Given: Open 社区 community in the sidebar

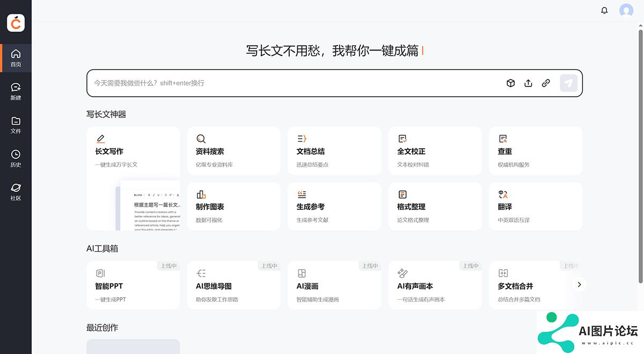Looking at the screenshot, I should tap(16, 192).
